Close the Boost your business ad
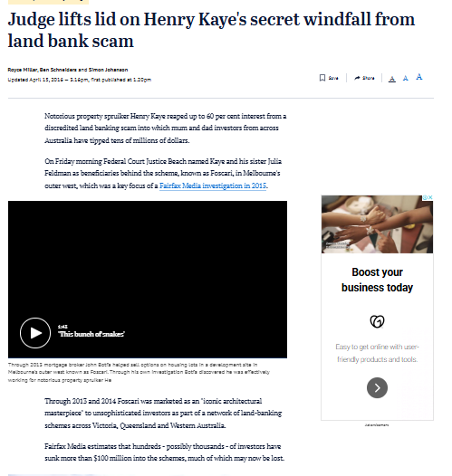Screen dimensions: 452x476 tap(430, 197)
